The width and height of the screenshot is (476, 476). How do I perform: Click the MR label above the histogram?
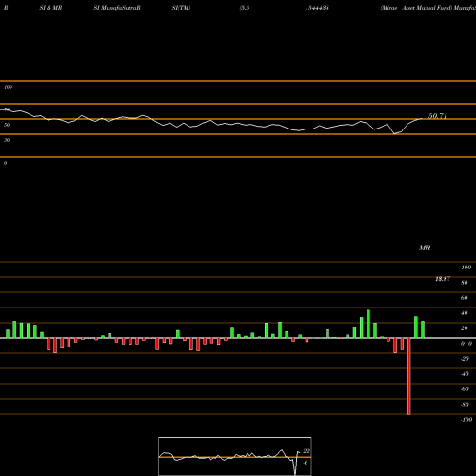pyautogui.click(x=425, y=248)
